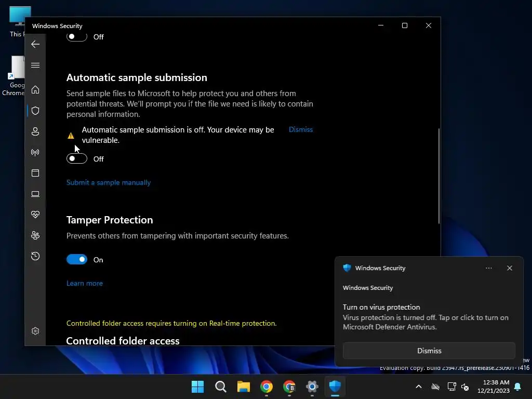Screen dimensions: 532x399
Task: Click the OneDrive cloud tray icon
Action: click(435, 387)
